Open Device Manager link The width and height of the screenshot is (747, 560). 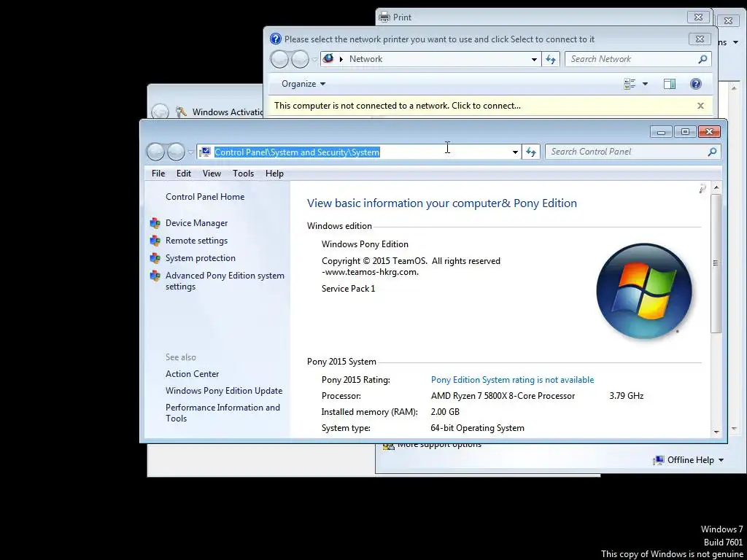(x=196, y=223)
